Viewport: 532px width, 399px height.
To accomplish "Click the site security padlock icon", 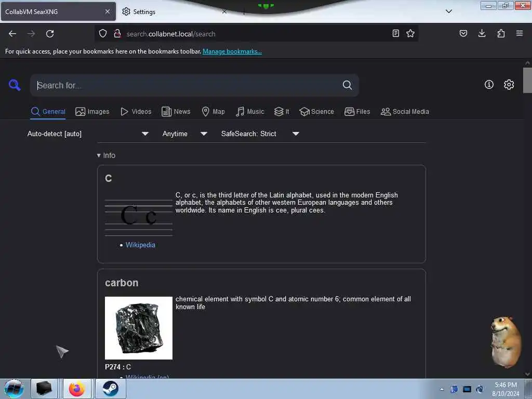I will tap(117, 33).
